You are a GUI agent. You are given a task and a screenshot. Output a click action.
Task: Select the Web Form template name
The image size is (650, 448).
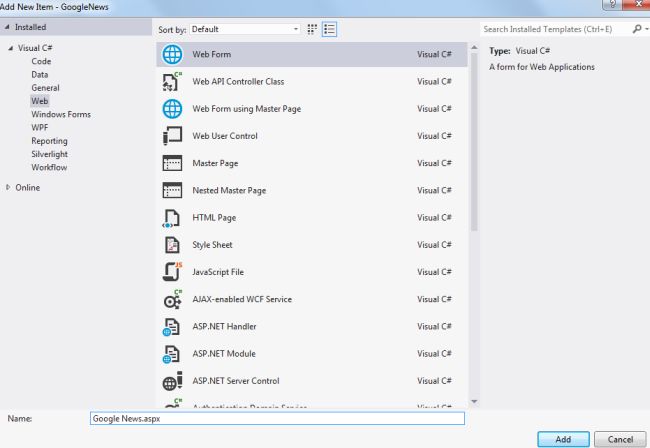click(x=211, y=54)
